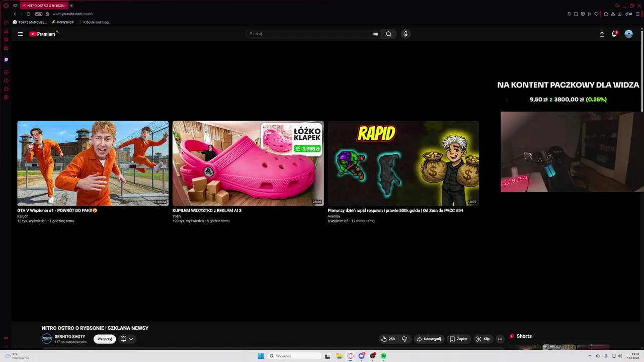This screenshot has width=644, height=362.
Task: Dislike the video with thumbs down
Action: pos(405,339)
